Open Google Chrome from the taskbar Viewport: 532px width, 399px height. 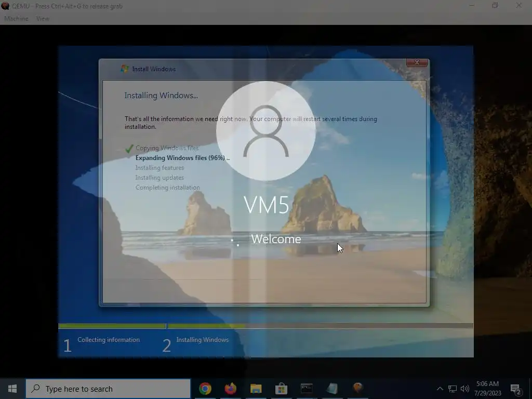pos(205,389)
